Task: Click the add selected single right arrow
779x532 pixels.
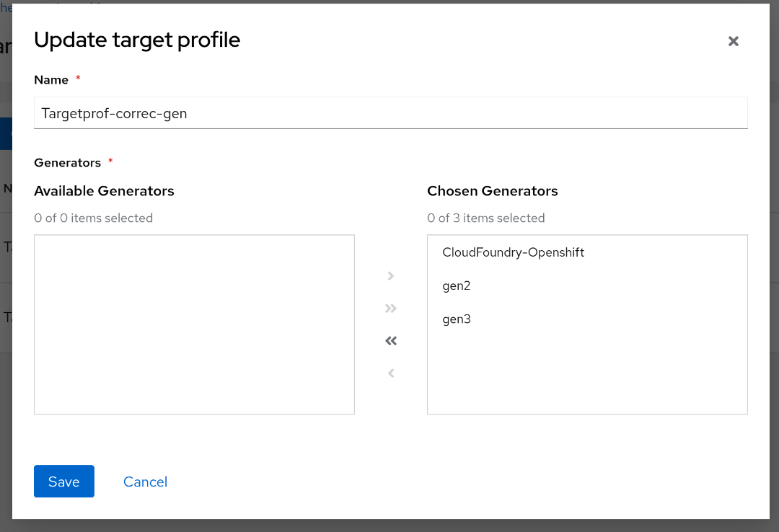Action: tap(391, 276)
